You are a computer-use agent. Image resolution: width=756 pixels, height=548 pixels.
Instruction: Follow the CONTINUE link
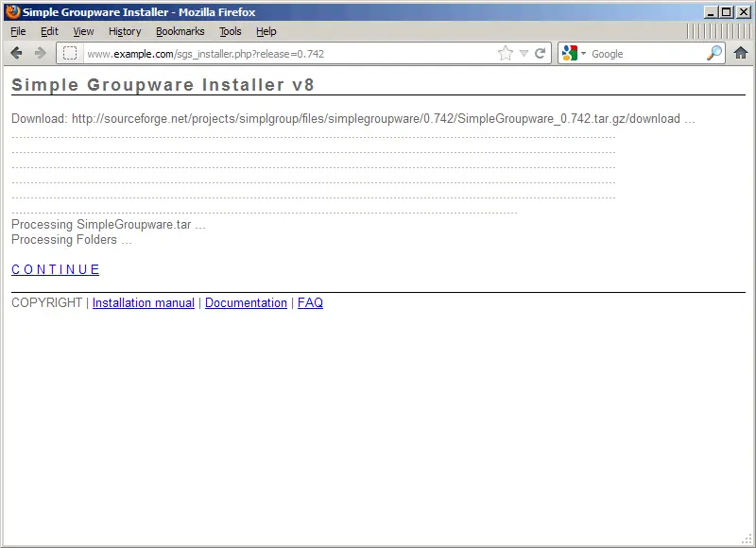(56, 269)
